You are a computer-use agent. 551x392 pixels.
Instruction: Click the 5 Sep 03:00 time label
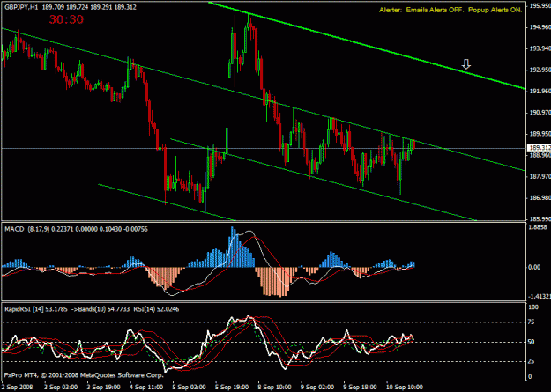pos(189,387)
